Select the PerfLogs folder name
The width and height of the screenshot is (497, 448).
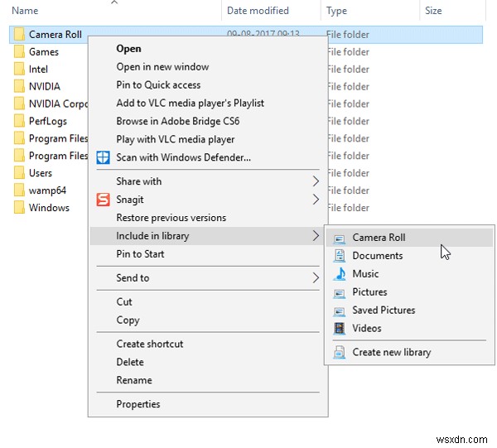pyautogui.click(x=48, y=121)
